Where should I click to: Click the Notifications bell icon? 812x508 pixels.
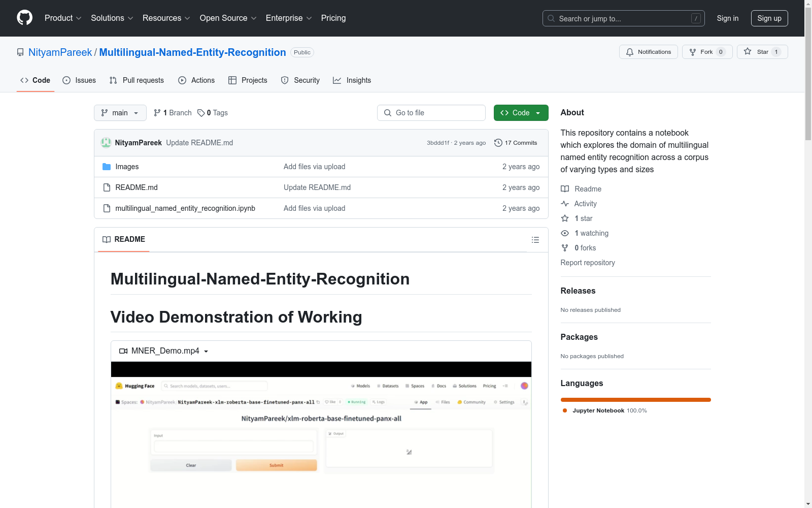coord(630,52)
